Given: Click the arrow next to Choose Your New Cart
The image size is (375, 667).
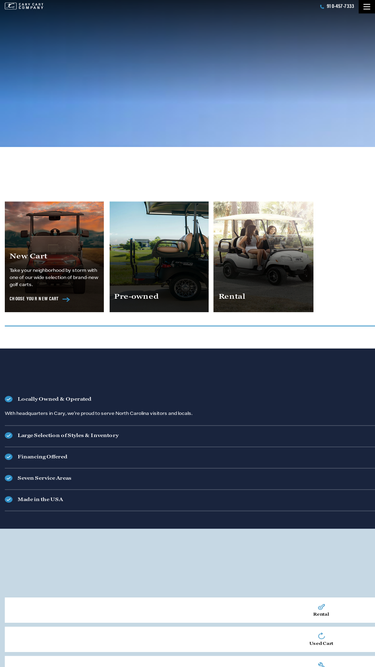Looking at the screenshot, I should point(66,299).
